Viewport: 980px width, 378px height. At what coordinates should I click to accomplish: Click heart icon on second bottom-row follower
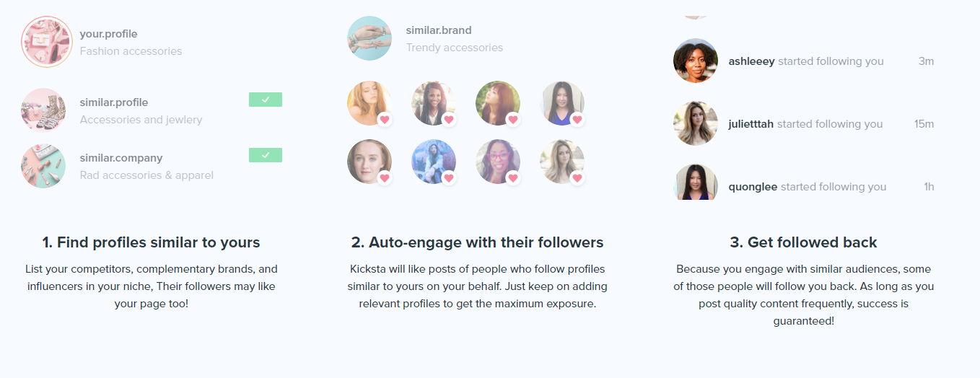pos(449,177)
